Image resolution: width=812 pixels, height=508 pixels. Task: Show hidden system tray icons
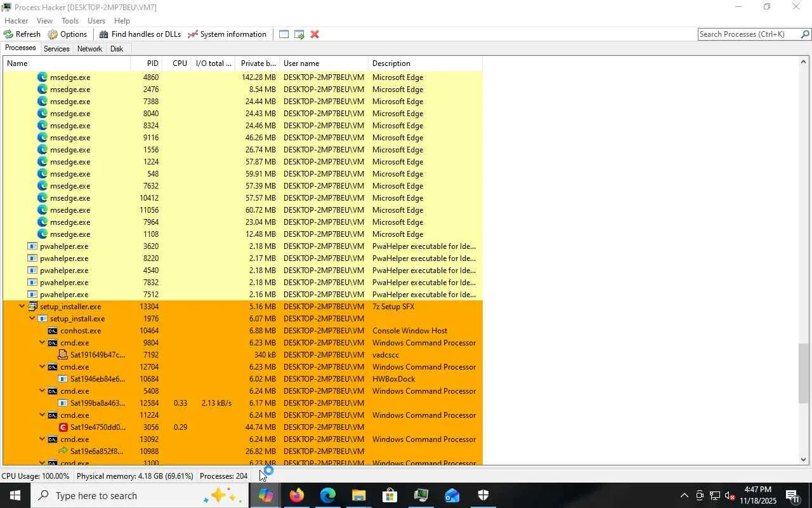pyautogui.click(x=684, y=496)
